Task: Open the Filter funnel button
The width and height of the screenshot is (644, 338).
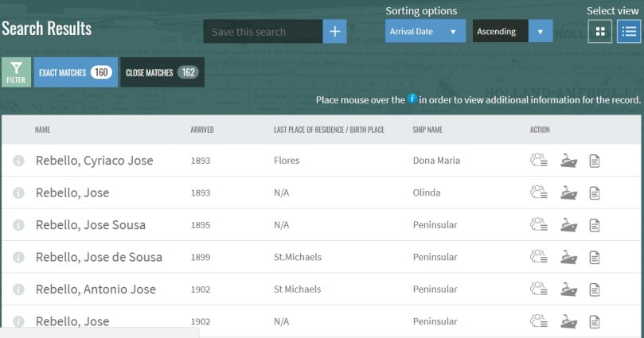Action: pos(16,72)
